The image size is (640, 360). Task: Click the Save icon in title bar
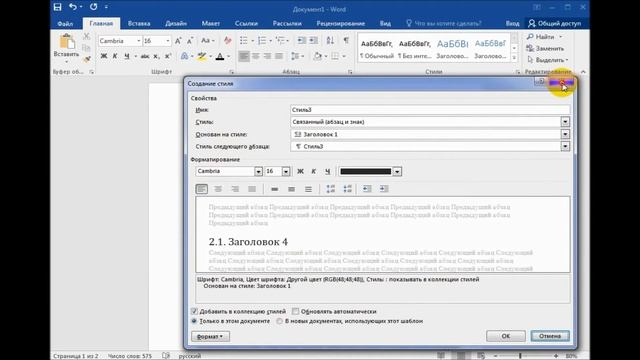coord(58,7)
